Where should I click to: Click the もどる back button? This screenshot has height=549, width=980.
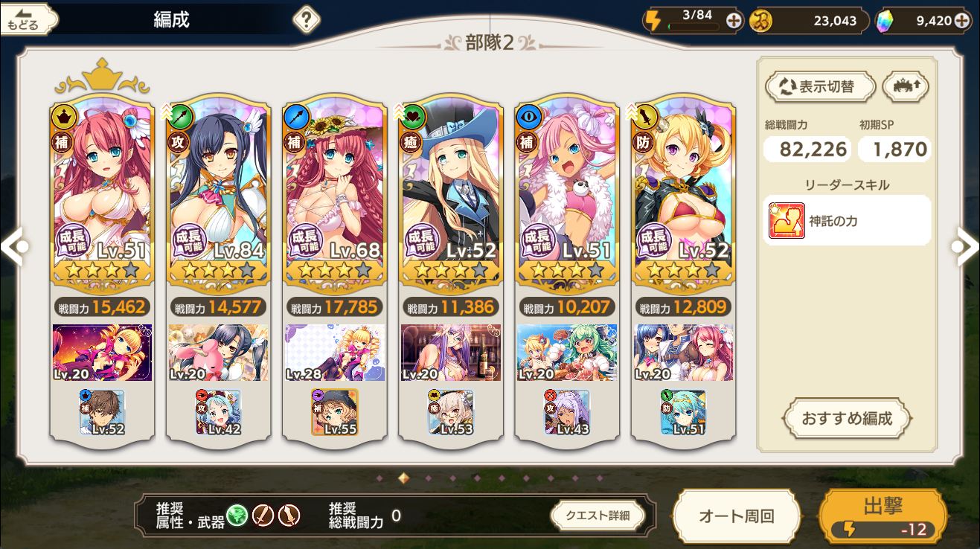click(x=28, y=20)
